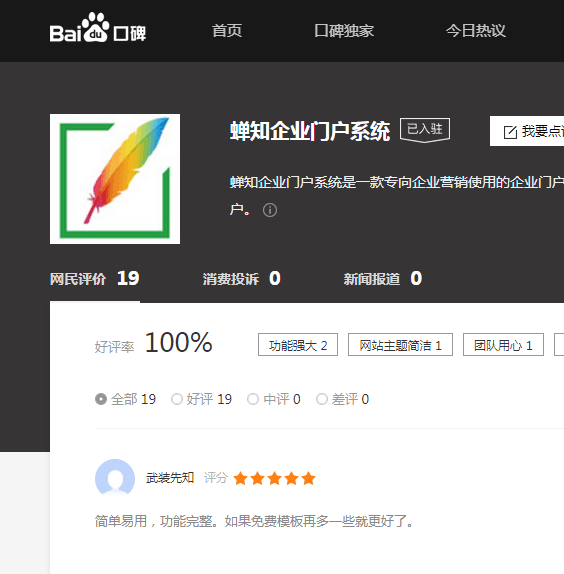This screenshot has width=564, height=574.
Task: Click the 100% 好评率 value
Action: click(178, 343)
